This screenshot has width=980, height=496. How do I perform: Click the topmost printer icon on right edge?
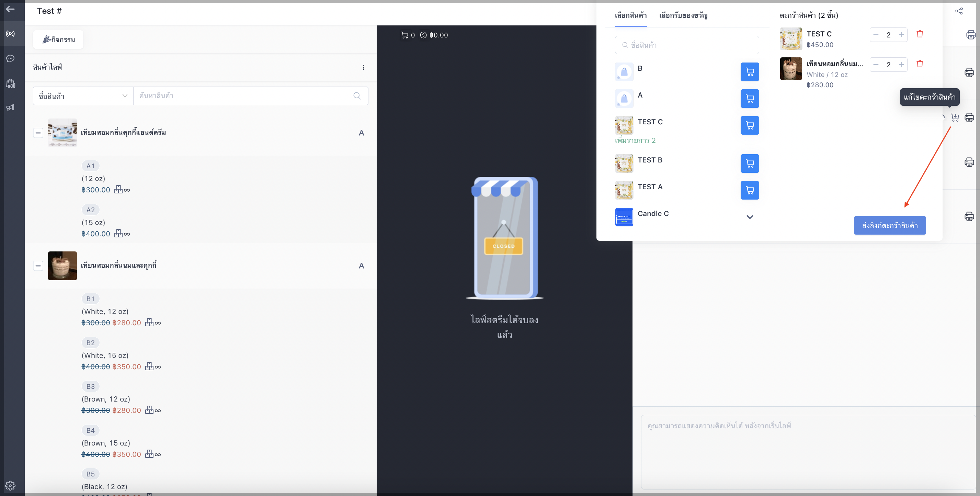coord(970,35)
